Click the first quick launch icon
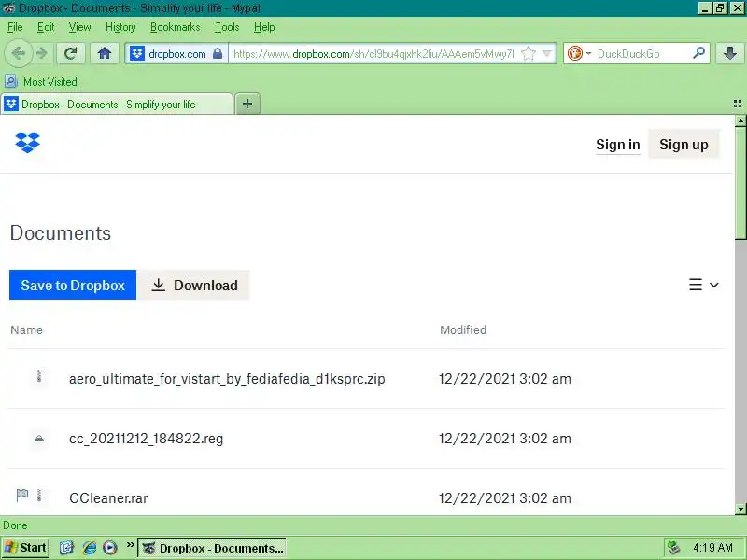The image size is (747, 560). [66, 548]
